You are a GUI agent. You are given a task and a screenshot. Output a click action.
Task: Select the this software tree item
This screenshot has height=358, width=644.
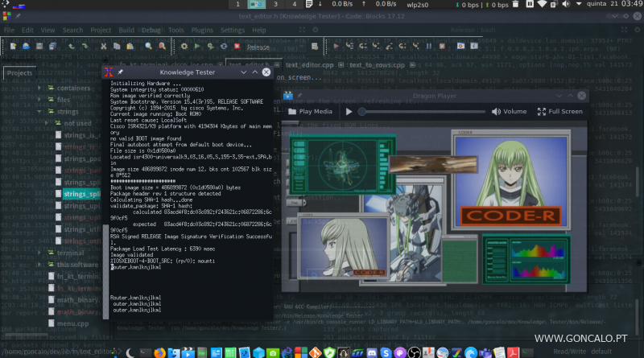pyautogui.click(x=77, y=265)
